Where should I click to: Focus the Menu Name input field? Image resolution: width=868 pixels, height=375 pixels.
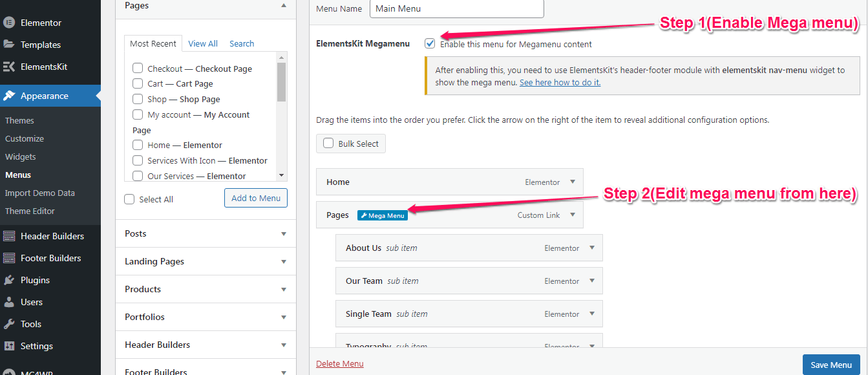click(457, 8)
